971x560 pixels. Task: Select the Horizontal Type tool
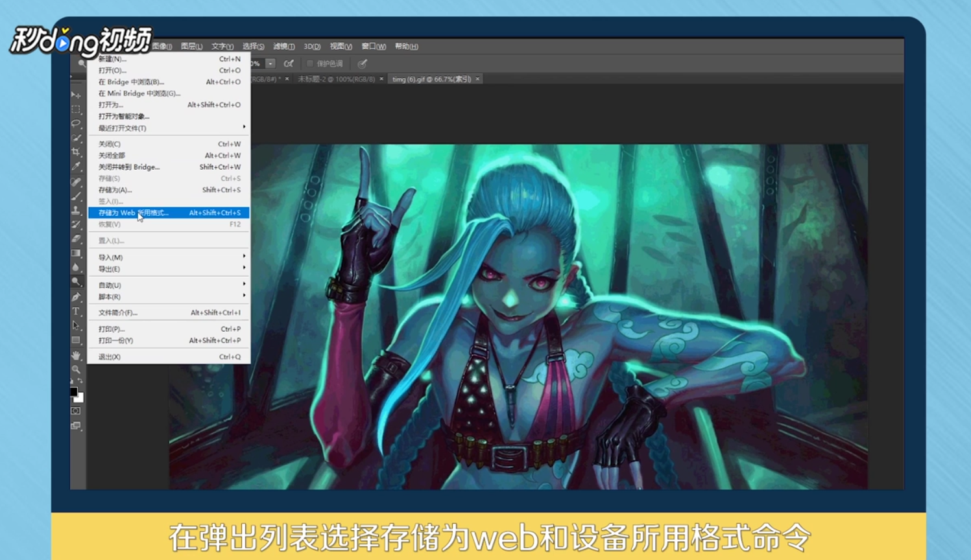(76, 311)
